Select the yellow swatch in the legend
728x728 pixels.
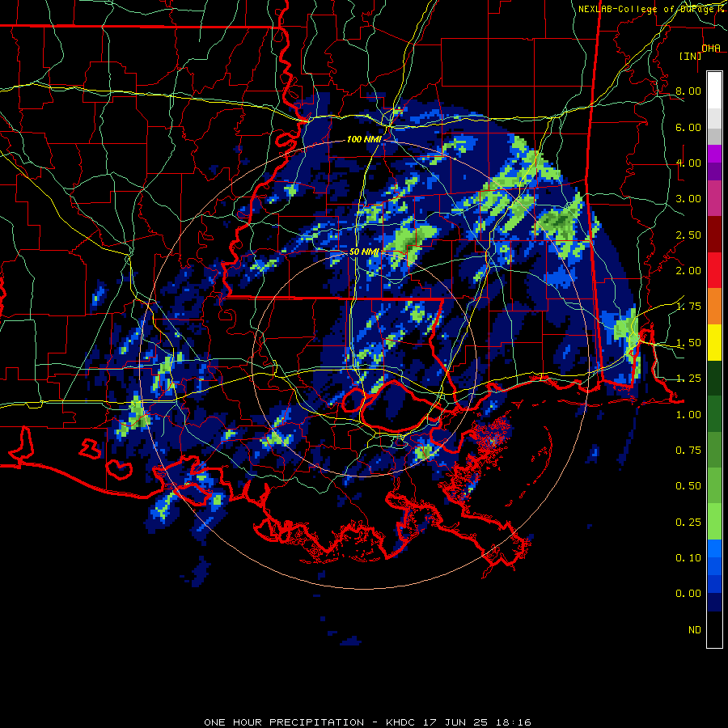pyautogui.click(x=714, y=343)
